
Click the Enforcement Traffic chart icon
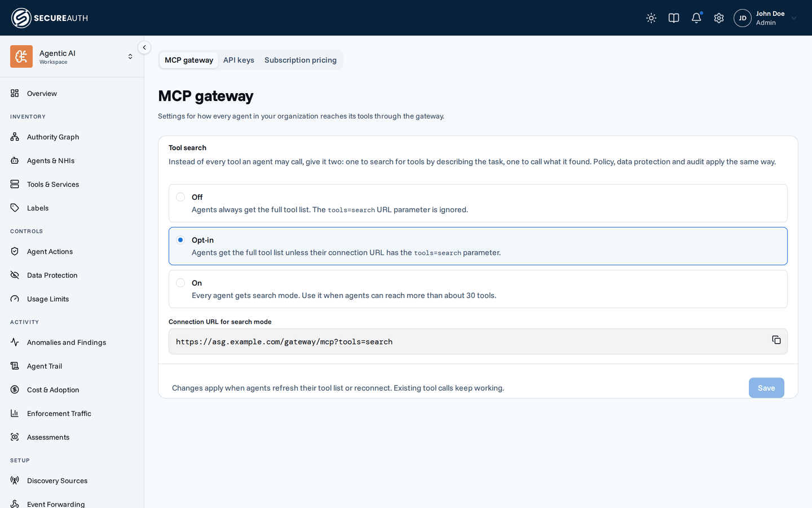click(x=15, y=413)
